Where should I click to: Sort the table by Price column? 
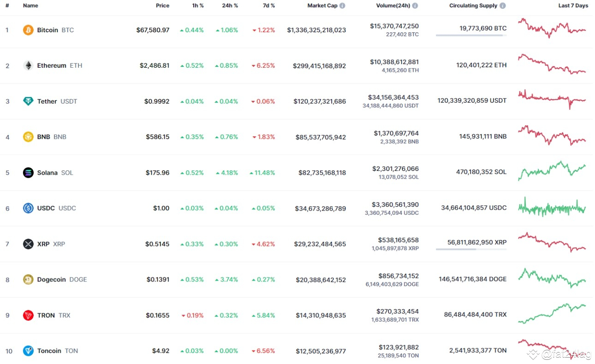(x=162, y=6)
